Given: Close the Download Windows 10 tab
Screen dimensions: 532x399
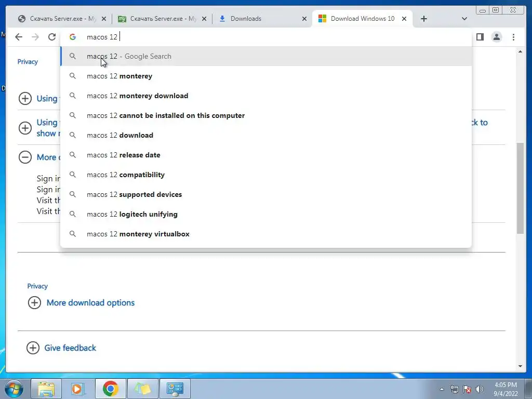Looking at the screenshot, I should (x=404, y=19).
